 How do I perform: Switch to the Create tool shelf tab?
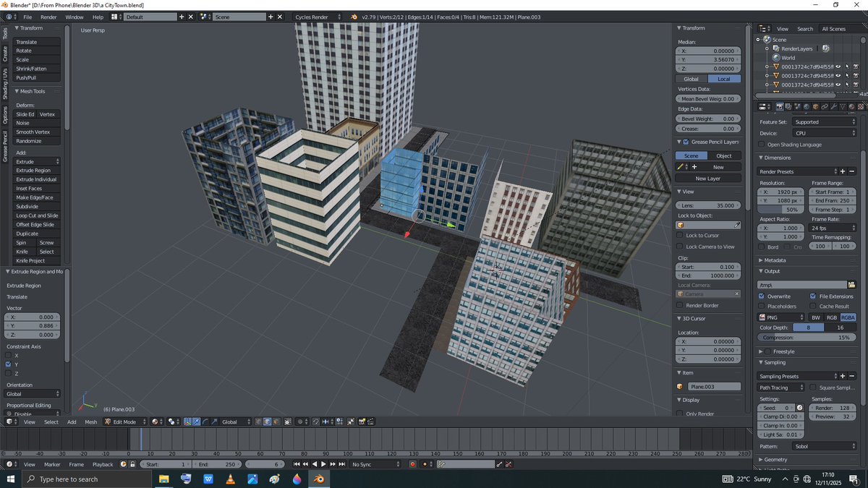pos(4,53)
